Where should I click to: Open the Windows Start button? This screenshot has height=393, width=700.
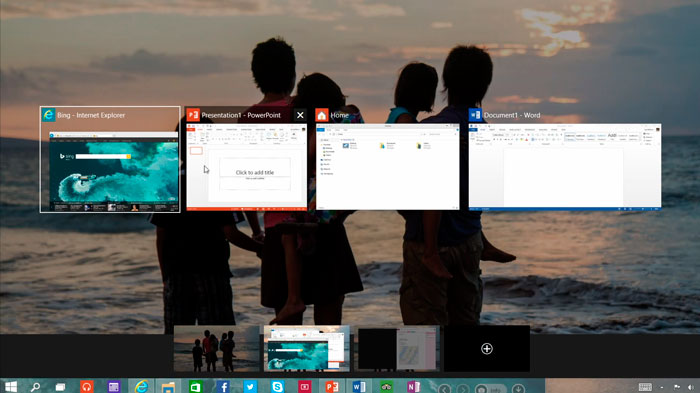click(11, 386)
